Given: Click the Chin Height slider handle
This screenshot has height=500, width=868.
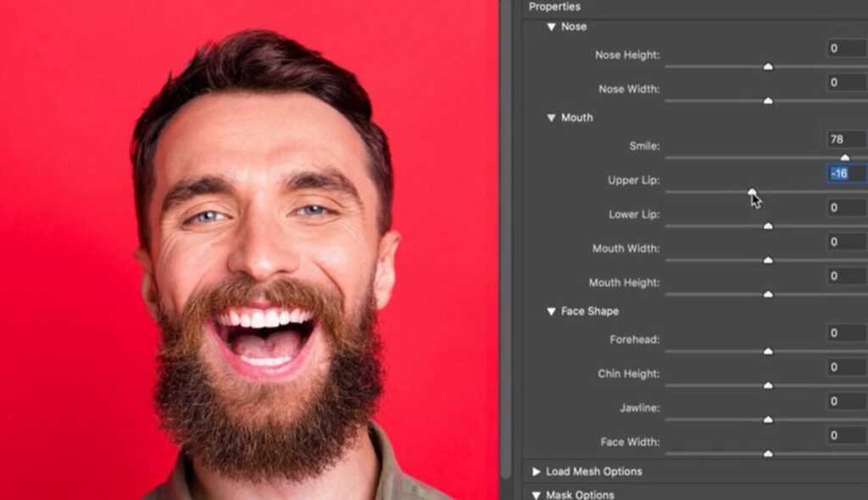Looking at the screenshot, I should tap(770, 385).
